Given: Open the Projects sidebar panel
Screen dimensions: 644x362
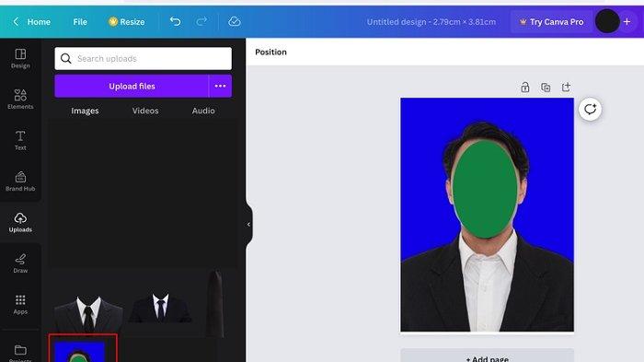Looking at the screenshot, I should point(20,353).
